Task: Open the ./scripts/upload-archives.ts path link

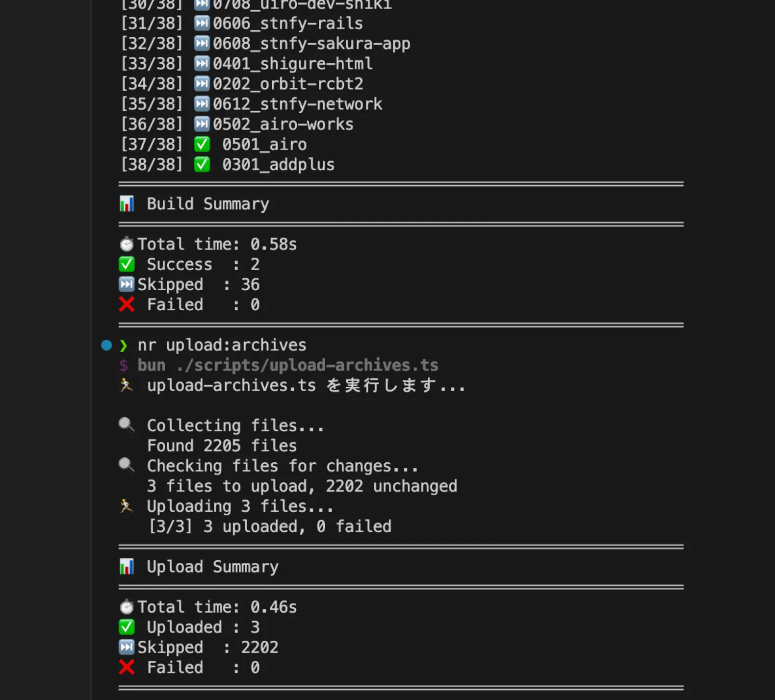Action: point(307,365)
